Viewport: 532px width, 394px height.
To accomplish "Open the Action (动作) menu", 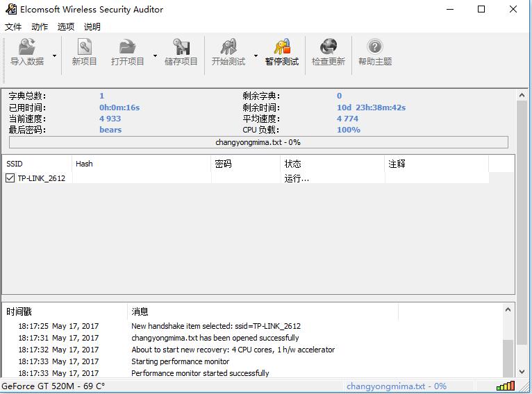I will click(40, 27).
